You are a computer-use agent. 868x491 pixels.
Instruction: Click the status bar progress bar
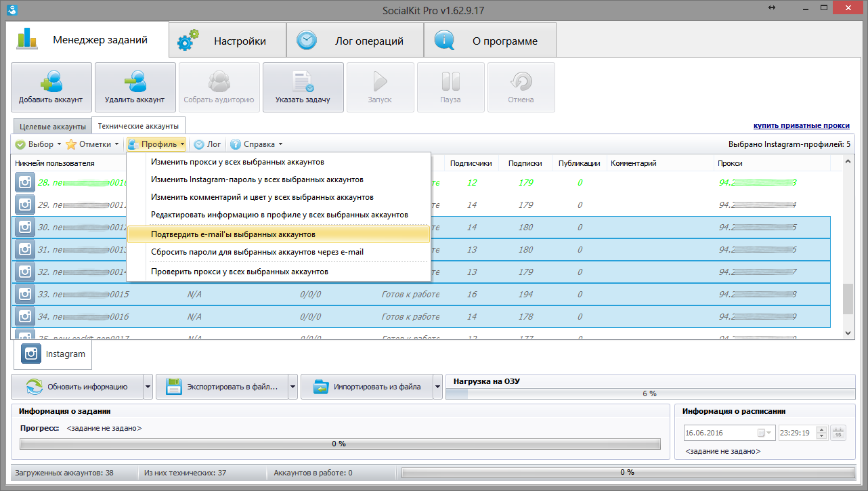[628, 472]
